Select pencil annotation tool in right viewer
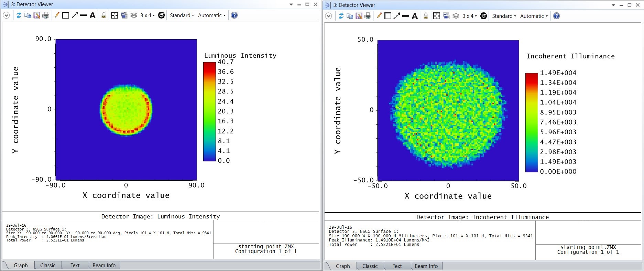 click(x=379, y=16)
